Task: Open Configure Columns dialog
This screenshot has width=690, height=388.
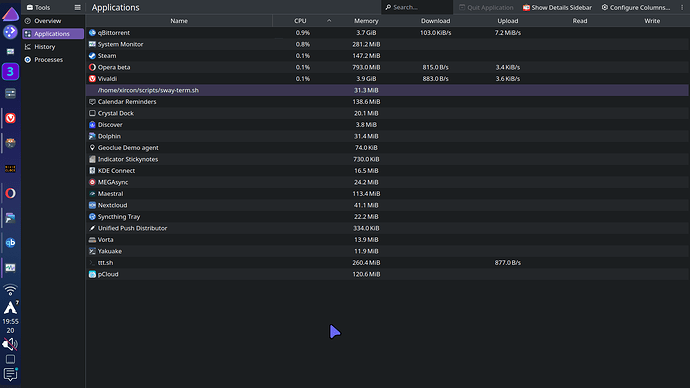Action: (636, 7)
